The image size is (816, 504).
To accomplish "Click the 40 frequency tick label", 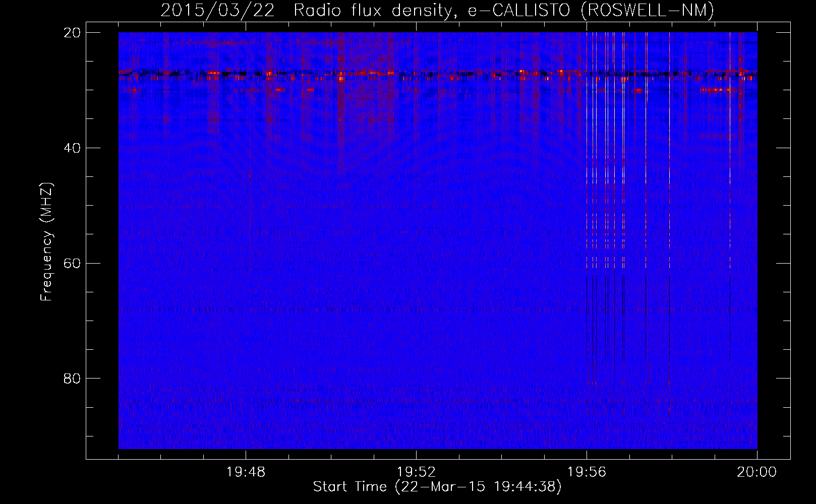I will (x=72, y=148).
